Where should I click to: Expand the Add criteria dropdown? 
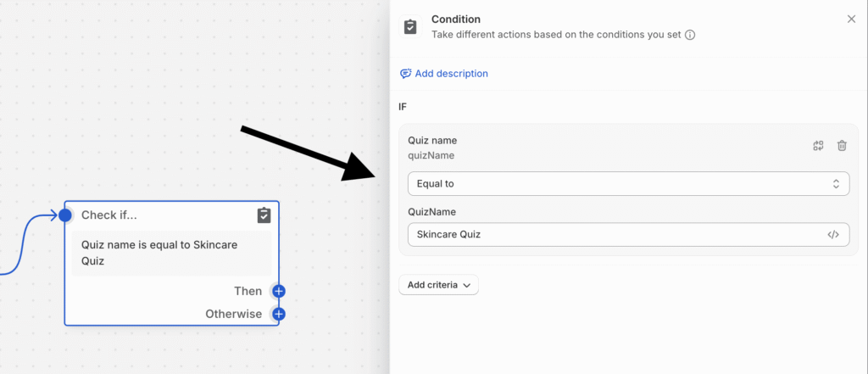pyautogui.click(x=438, y=285)
